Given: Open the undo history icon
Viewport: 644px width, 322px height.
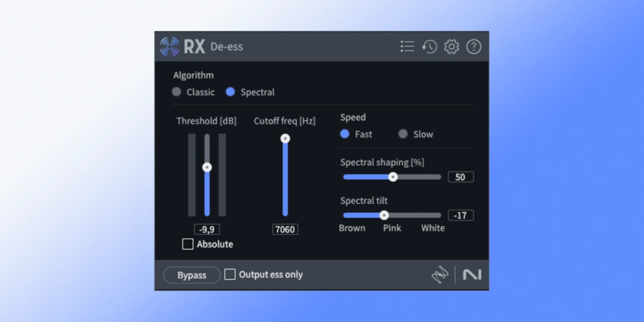Looking at the screenshot, I should 429,47.
